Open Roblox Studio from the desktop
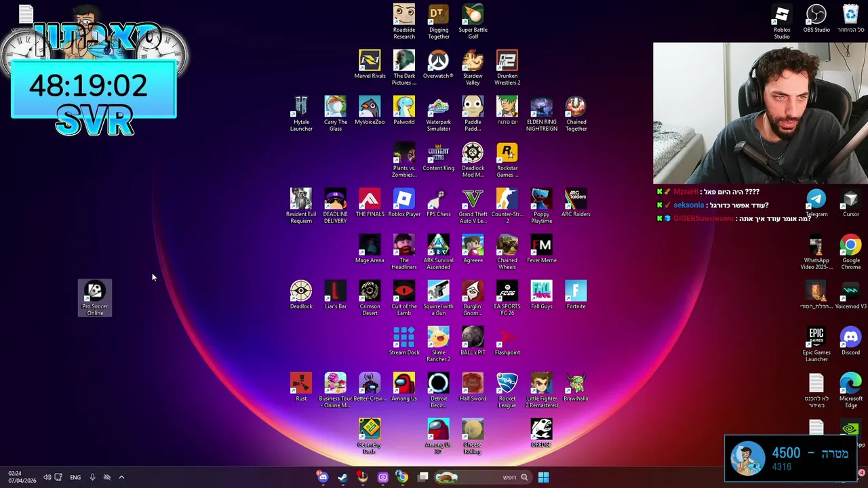 click(x=782, y=22)
